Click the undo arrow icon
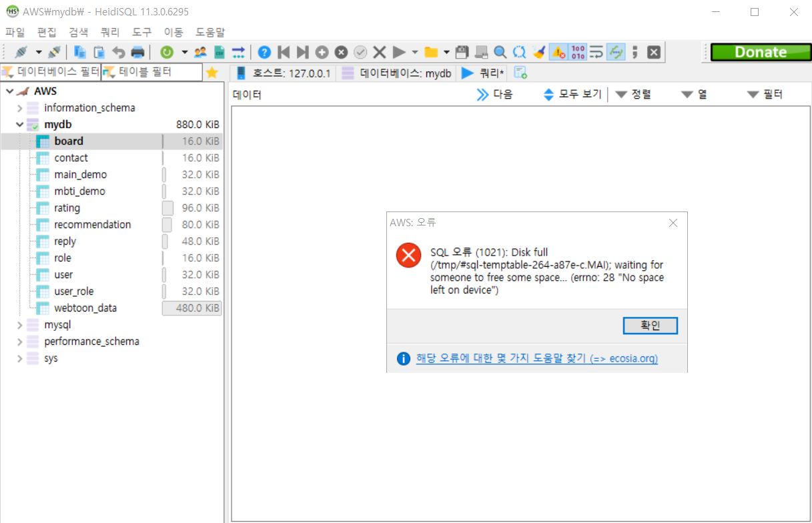Screen dimensions: 812x523 119,52
